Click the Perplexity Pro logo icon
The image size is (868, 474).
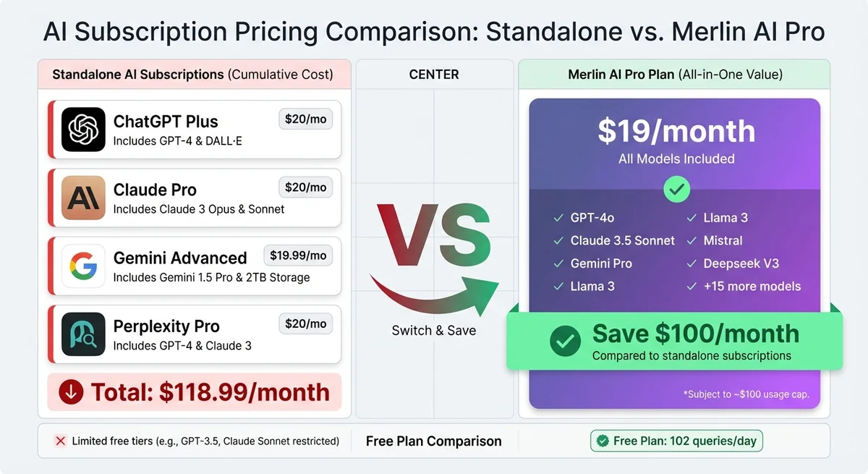(83, 334)
